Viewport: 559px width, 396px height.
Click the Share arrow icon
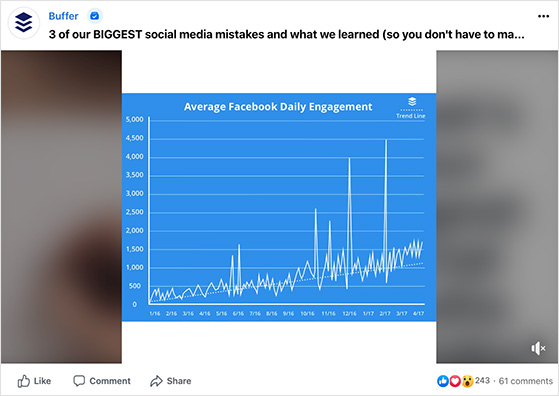156,381
